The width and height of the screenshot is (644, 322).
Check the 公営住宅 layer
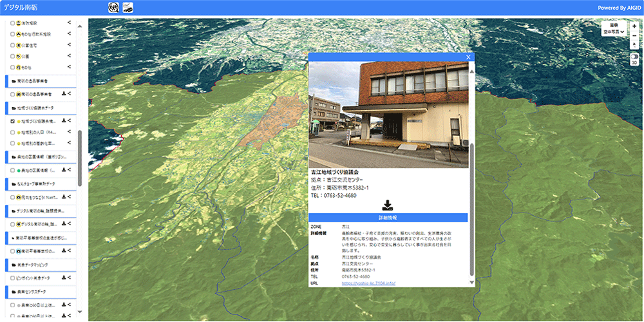point(12,45)
